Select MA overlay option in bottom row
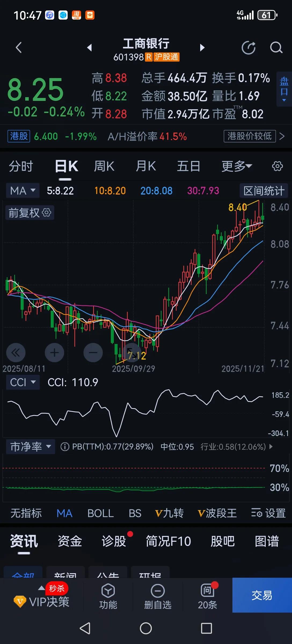292x644 pixels. (64, 513)
